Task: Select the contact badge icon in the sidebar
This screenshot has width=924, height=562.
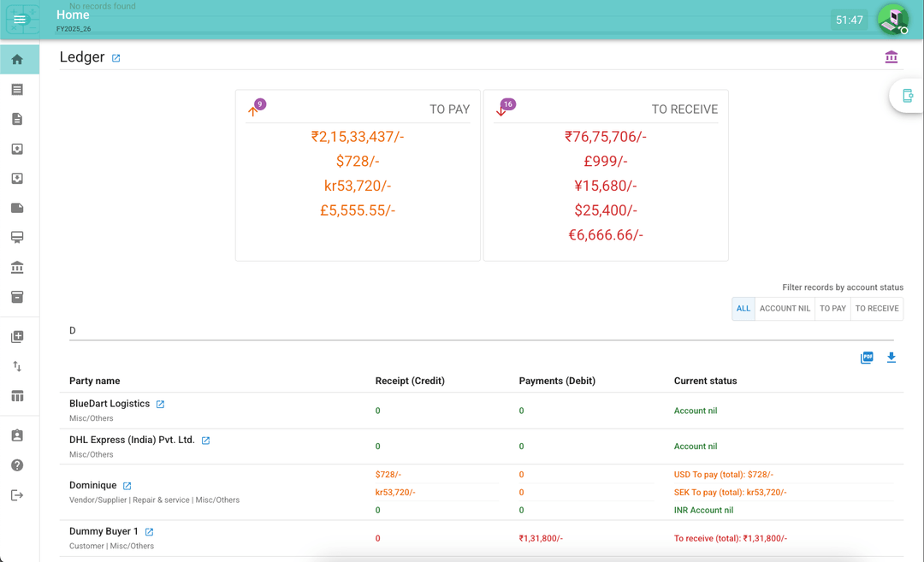Action: (x=18, y=435)
